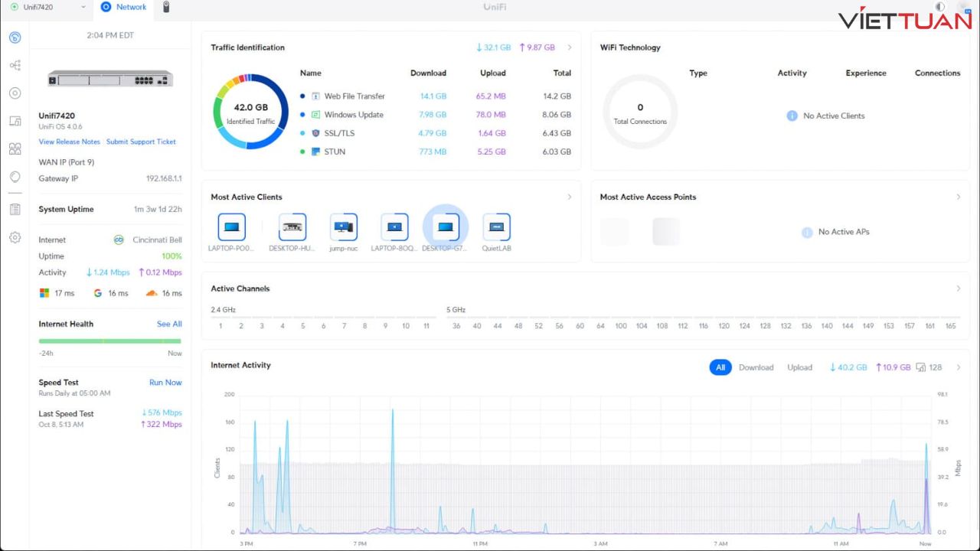Click the theme contrast toggle icon

[x=940, y=7]
